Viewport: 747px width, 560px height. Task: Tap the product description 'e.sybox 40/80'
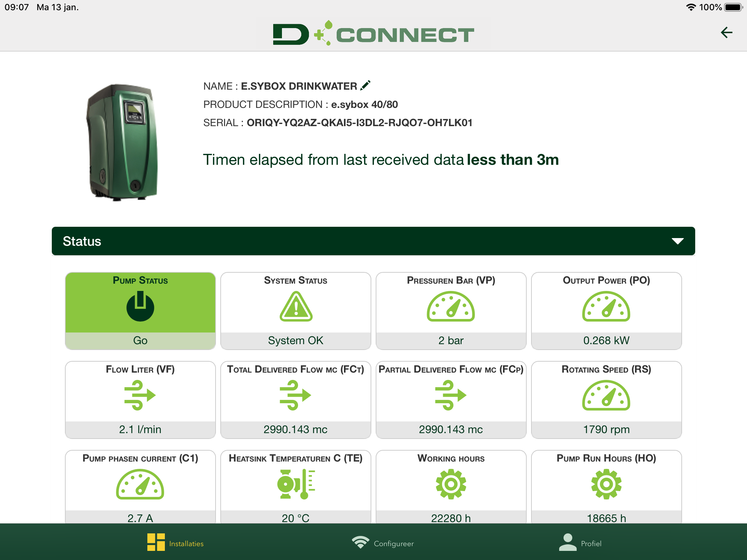(x=364, y=105)
